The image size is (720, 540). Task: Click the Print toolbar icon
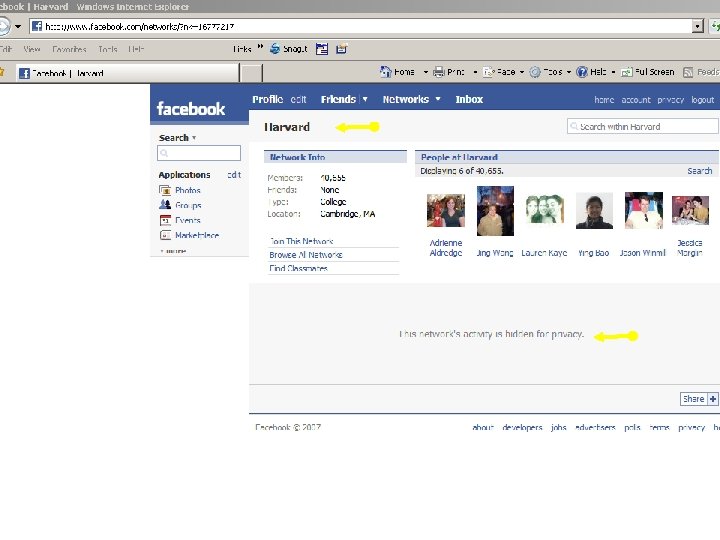point(439,72)
